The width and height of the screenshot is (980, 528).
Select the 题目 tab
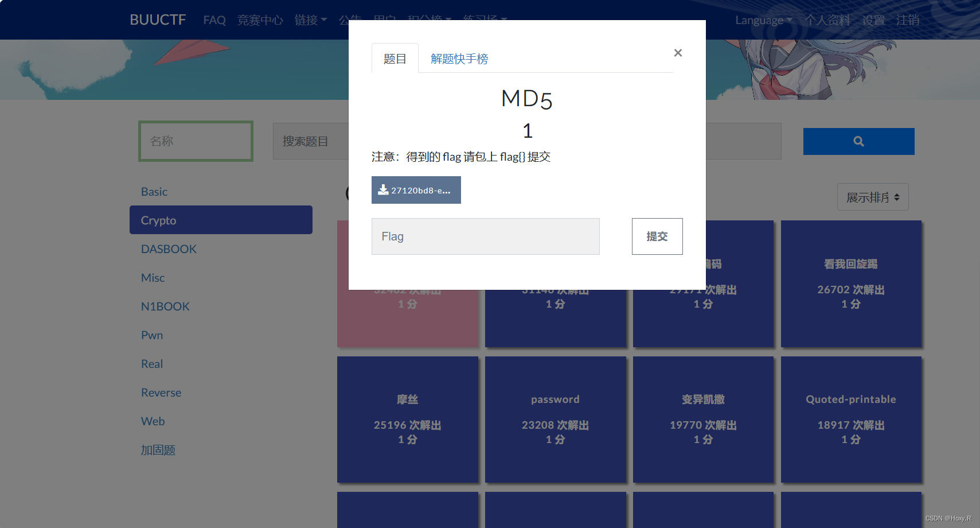[x=395, y=59]
